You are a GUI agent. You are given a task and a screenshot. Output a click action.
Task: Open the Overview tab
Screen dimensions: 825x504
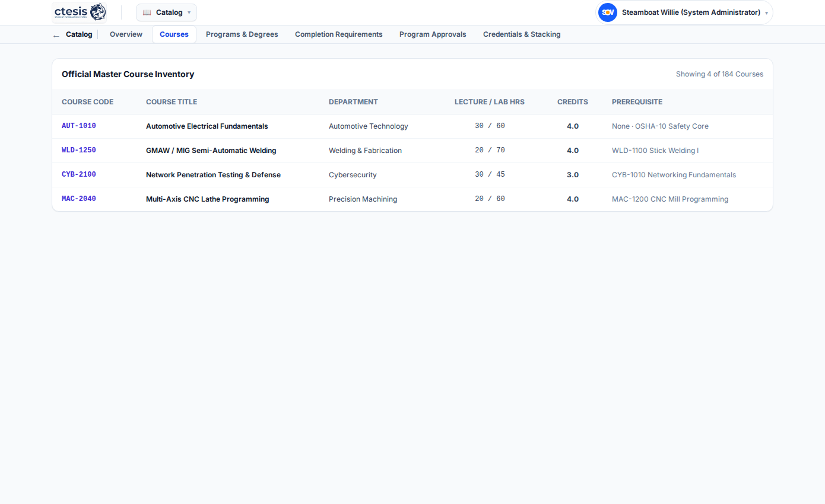click(x=126, y=34)
